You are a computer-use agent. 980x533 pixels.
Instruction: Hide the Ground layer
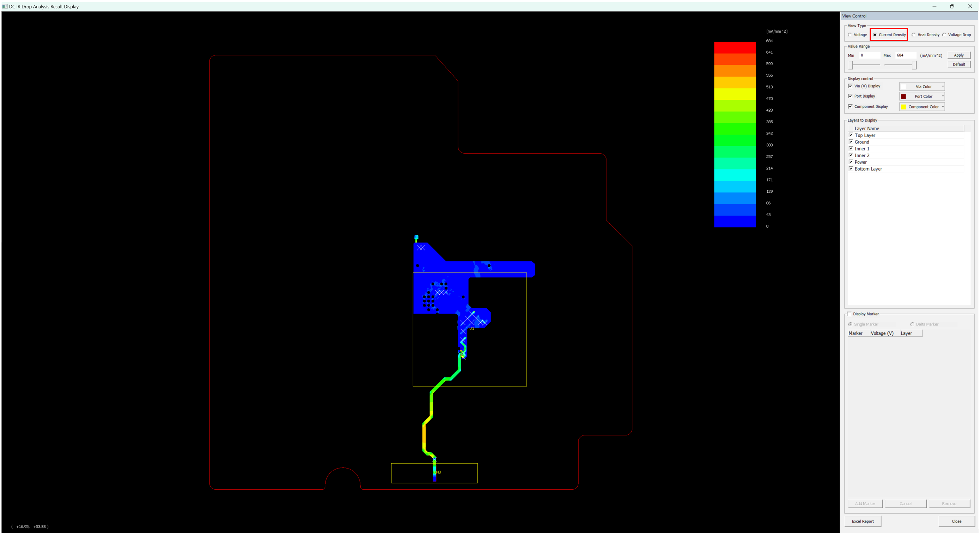point(851,142)
